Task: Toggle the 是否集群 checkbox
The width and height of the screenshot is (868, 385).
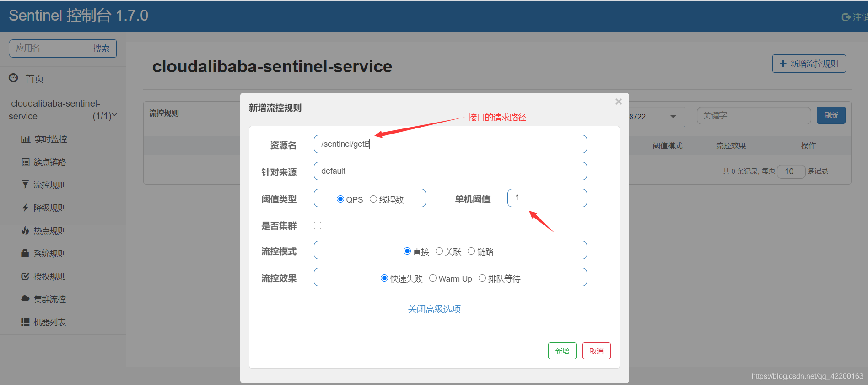Action: click(318, 225)
